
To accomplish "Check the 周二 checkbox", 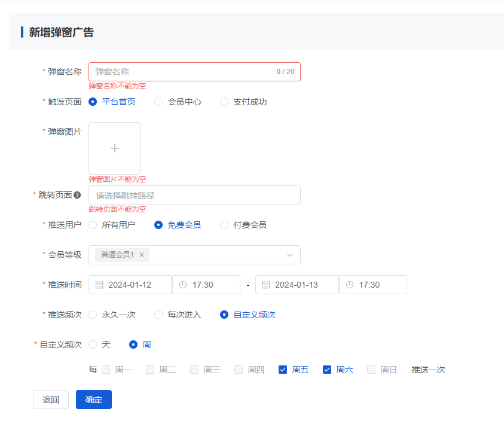I will pos(150,370).
